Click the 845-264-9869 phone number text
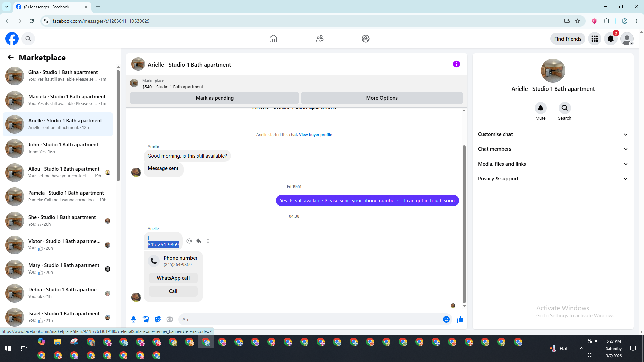Screen dimensions: 644x362 [163, 245]
